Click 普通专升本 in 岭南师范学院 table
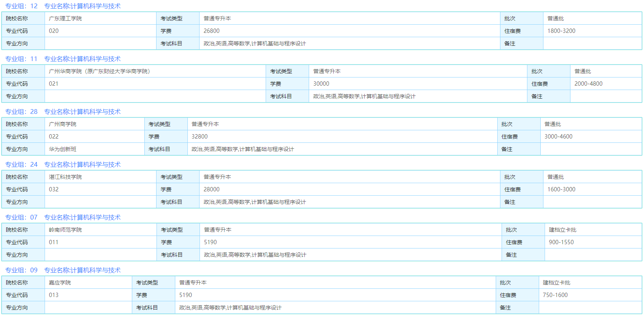Screen dimensions: 644x315 [x=218, y=230]
